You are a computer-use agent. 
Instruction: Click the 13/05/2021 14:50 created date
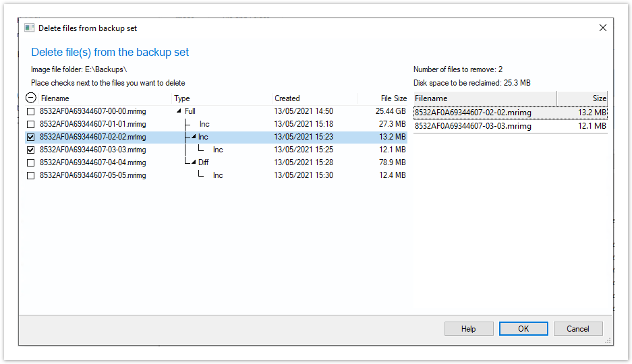(x=304, y=111)
